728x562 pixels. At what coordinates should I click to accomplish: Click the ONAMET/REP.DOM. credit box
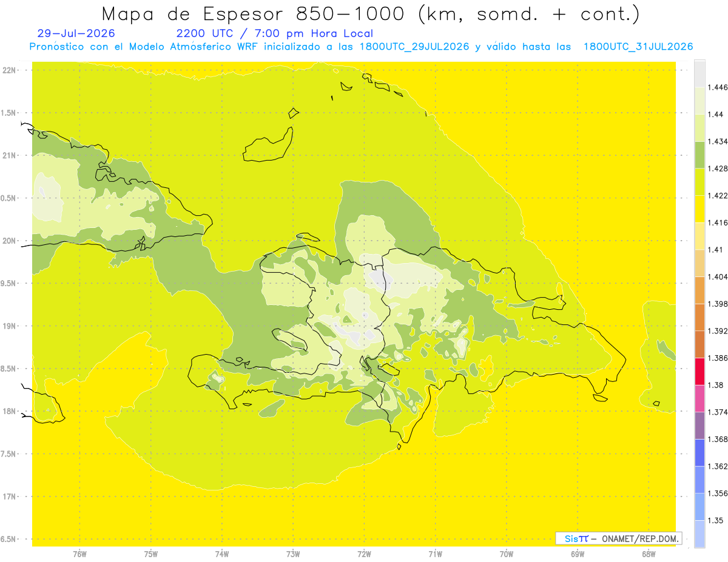point(619,538)
